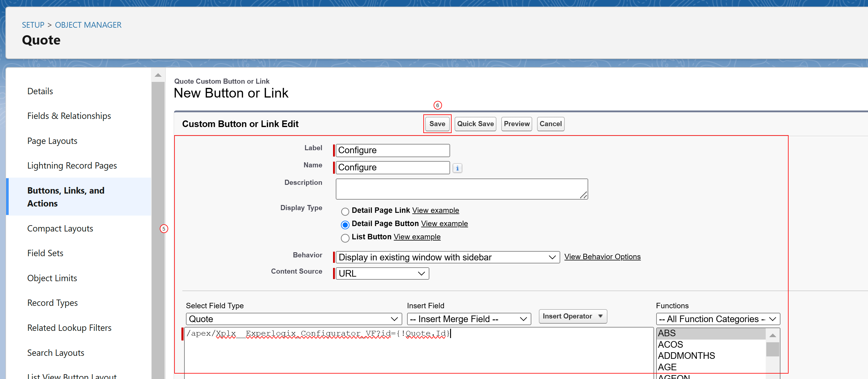The width and height of the screenshot is (868, 379).
Task: Open the All Function Categories dropdown
Action: pos(718,319)
